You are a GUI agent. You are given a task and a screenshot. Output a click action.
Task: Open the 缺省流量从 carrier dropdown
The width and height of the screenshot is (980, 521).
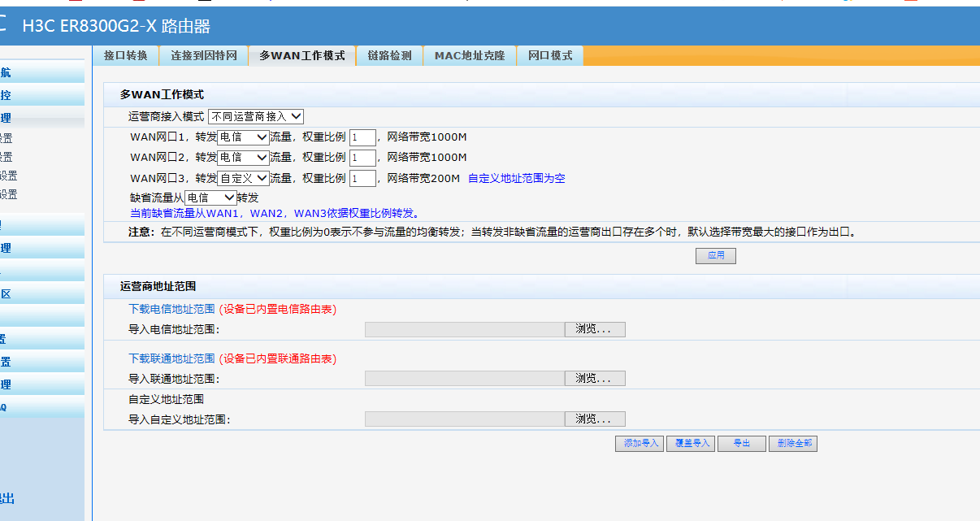point(210,198)
